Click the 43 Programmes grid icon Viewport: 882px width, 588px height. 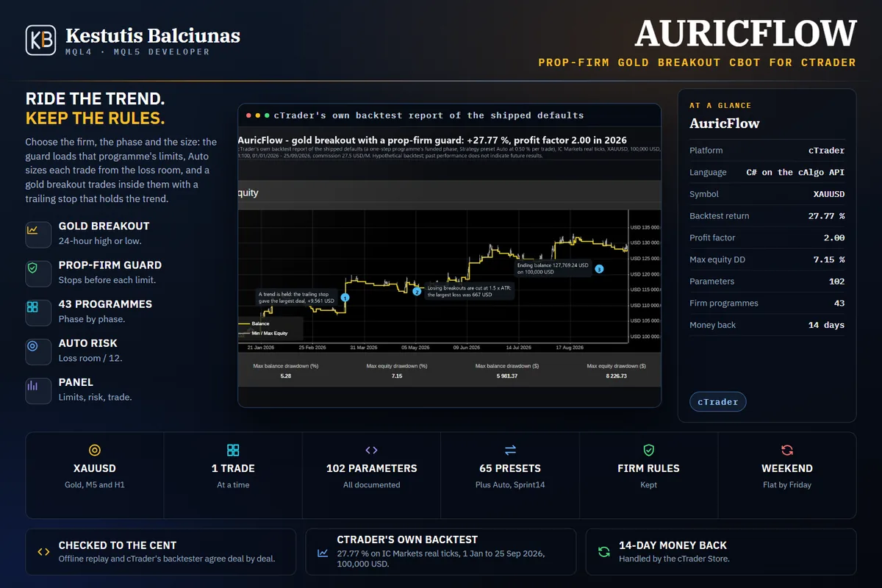point(32,307)
